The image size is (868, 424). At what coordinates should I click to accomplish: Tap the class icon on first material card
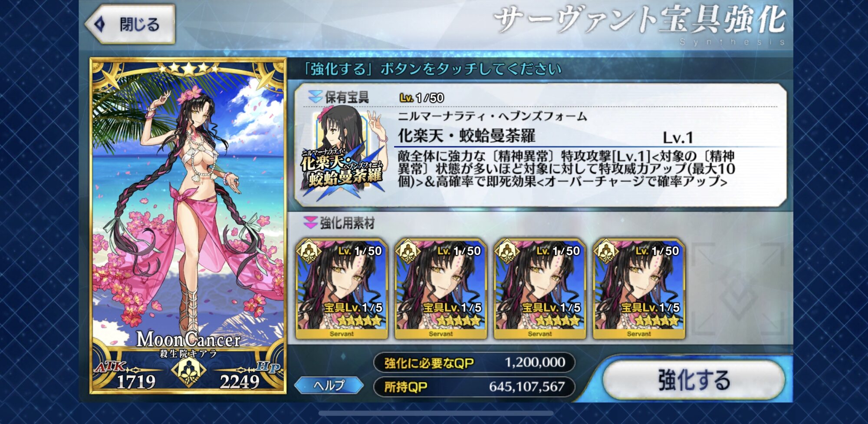point(309,251)
